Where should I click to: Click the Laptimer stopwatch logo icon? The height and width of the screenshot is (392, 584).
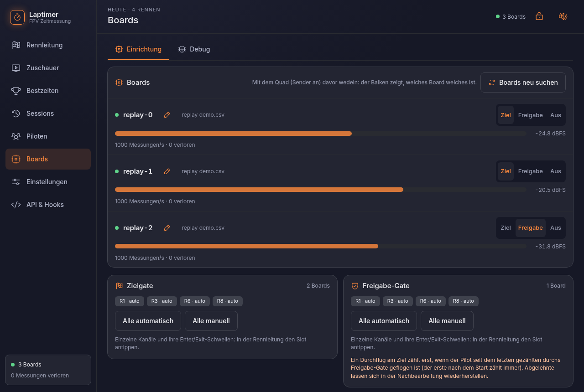[17, 17]
